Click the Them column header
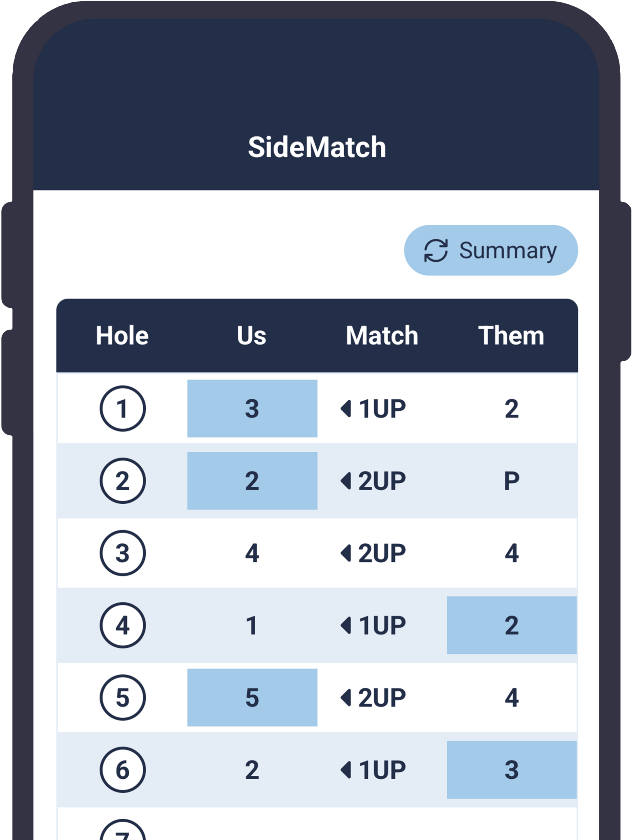This screenshot has height=840, width=634. coord(511,336)
